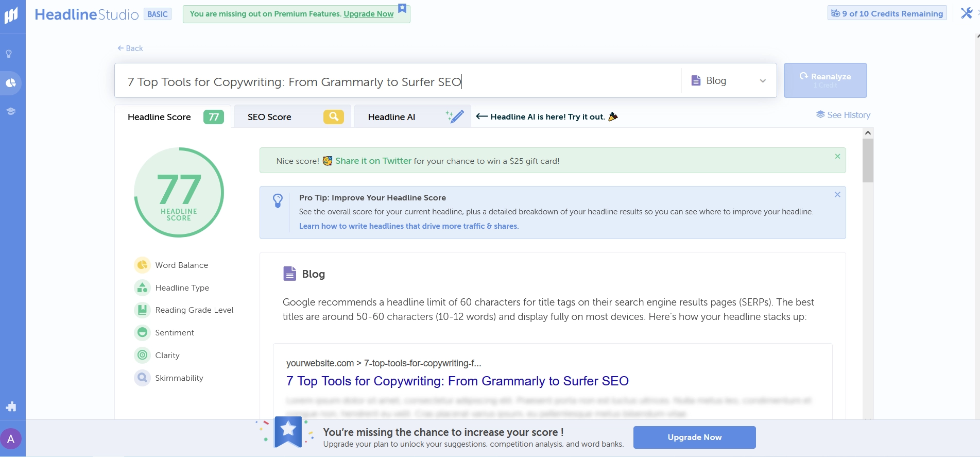This screenshot has height=457, width=980.
Task: Dismiss the Nice score notification
Action: [837, 156]
